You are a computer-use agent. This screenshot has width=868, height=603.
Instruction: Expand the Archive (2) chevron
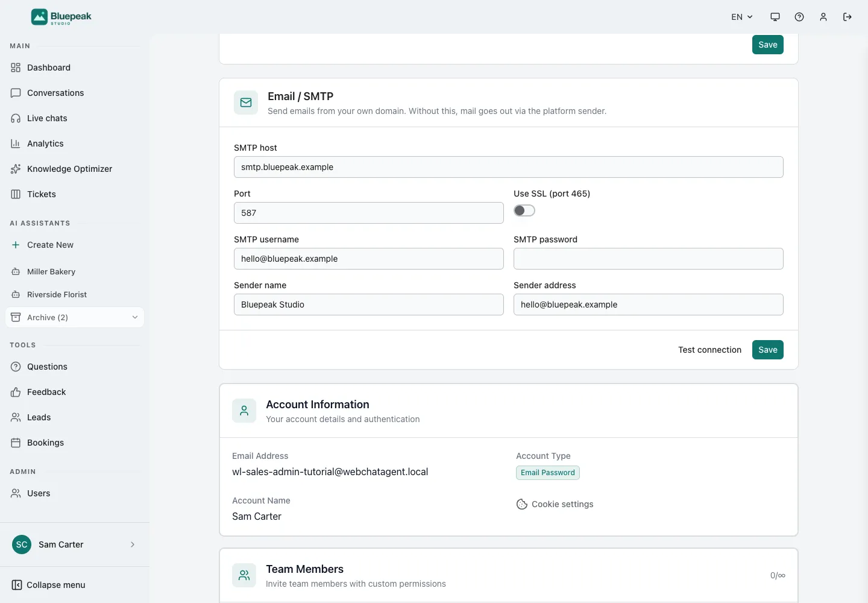point(135,317)
